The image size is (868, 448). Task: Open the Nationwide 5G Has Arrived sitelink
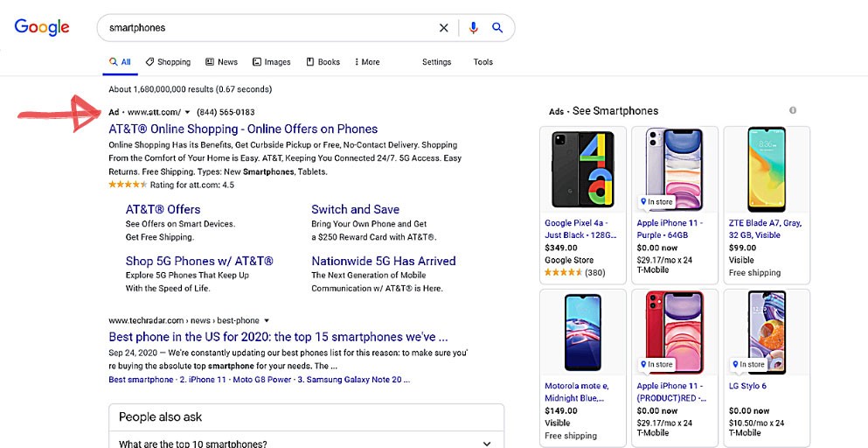(384, 261)
